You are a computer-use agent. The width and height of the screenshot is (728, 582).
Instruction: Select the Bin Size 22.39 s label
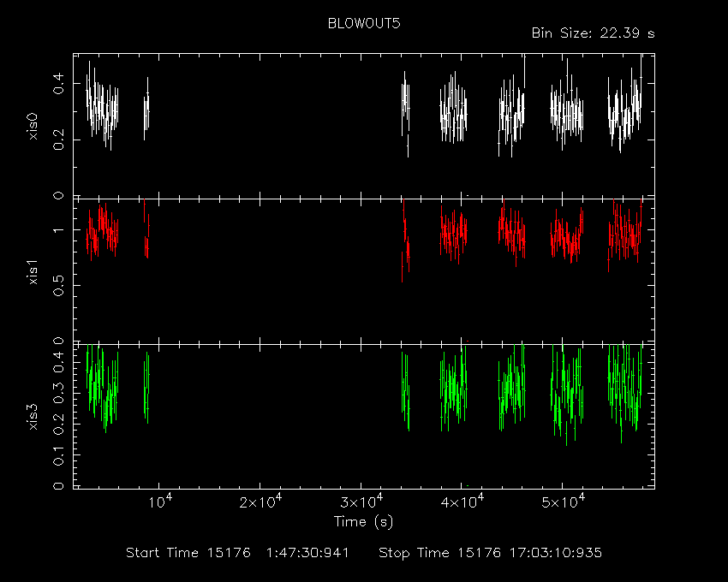tap(593, 33)
